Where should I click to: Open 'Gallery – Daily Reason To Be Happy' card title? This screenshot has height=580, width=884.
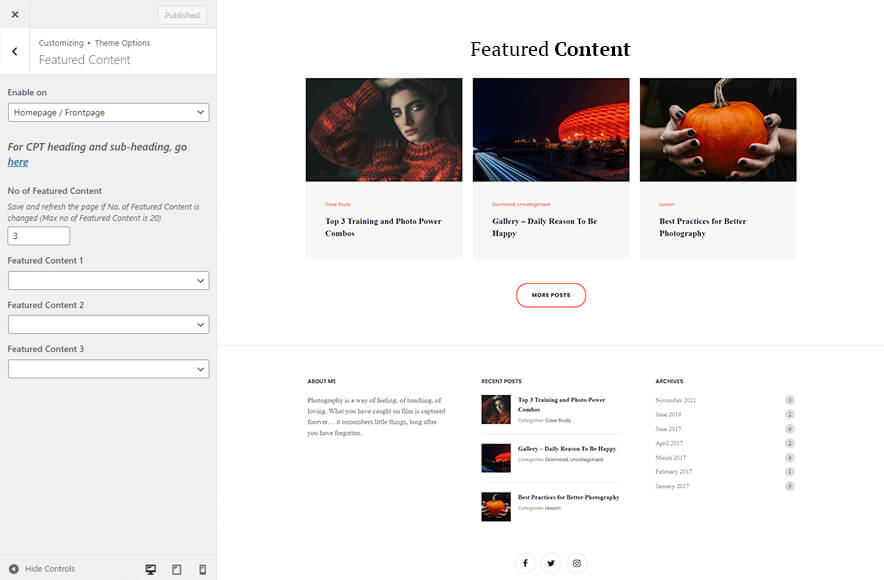click(x=544, y=227)
